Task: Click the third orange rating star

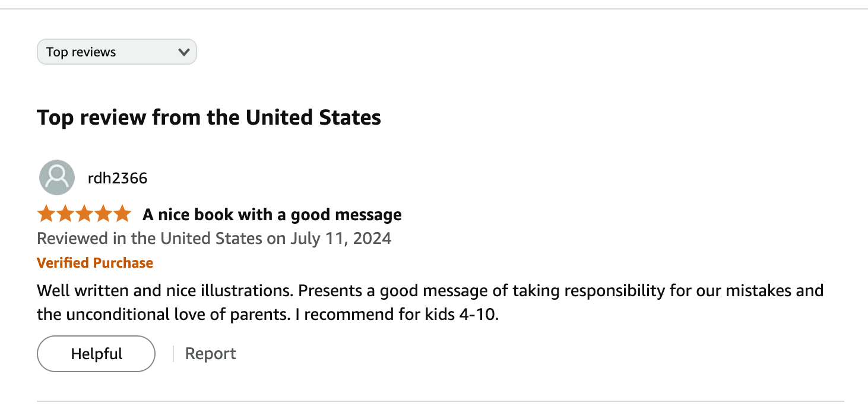Action: [x=84, y=214]
